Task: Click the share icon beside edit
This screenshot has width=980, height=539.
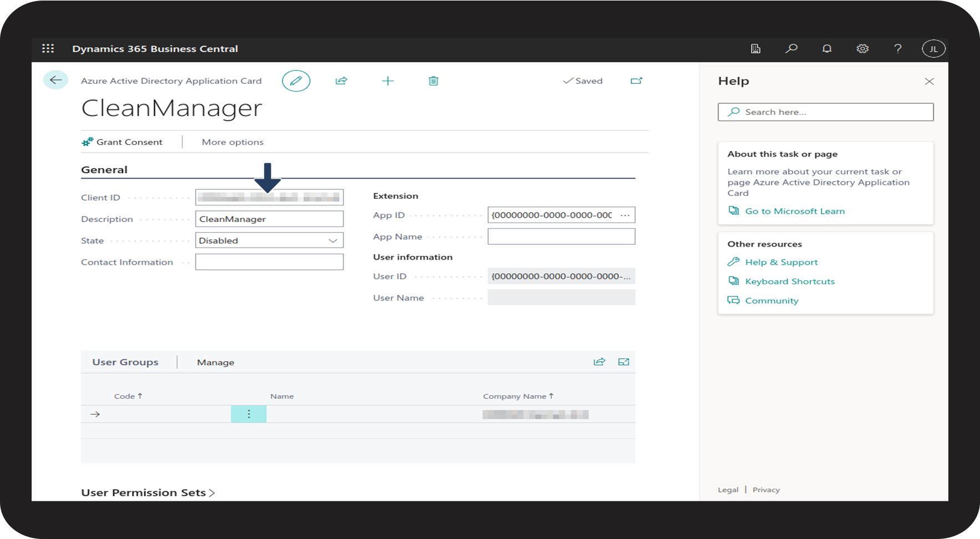Action: point(341,81)
